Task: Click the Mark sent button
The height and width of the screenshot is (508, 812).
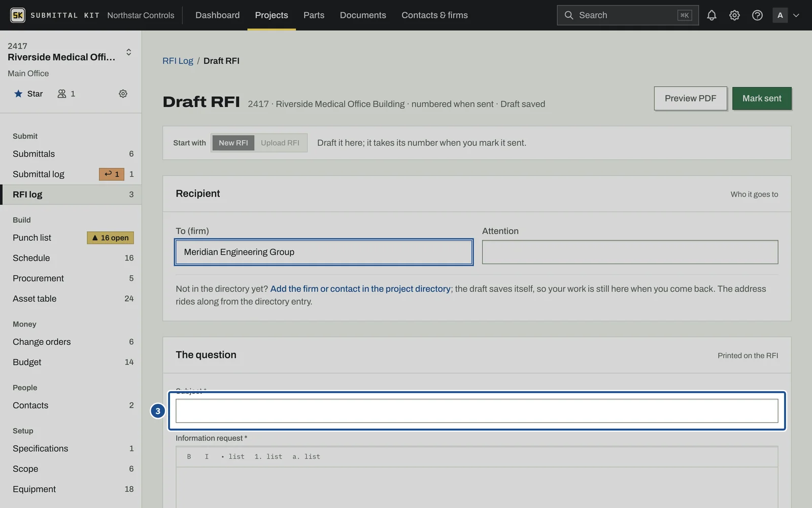Action: tap(762, 99)
